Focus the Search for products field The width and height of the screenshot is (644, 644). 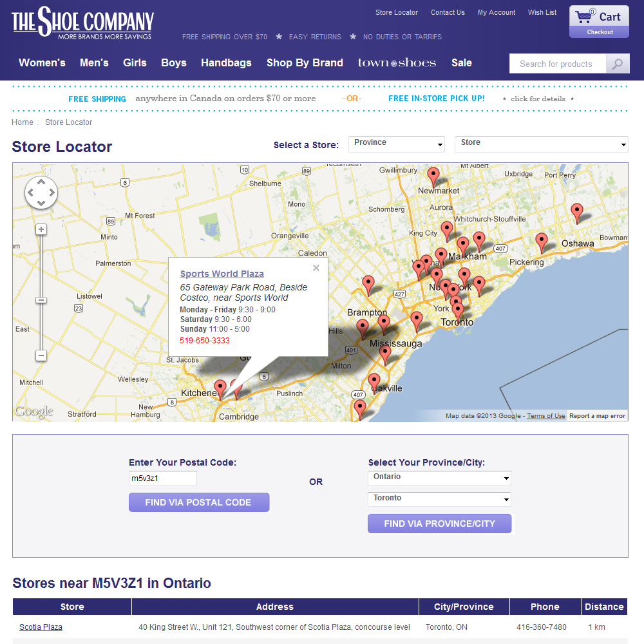pos(557,64)
